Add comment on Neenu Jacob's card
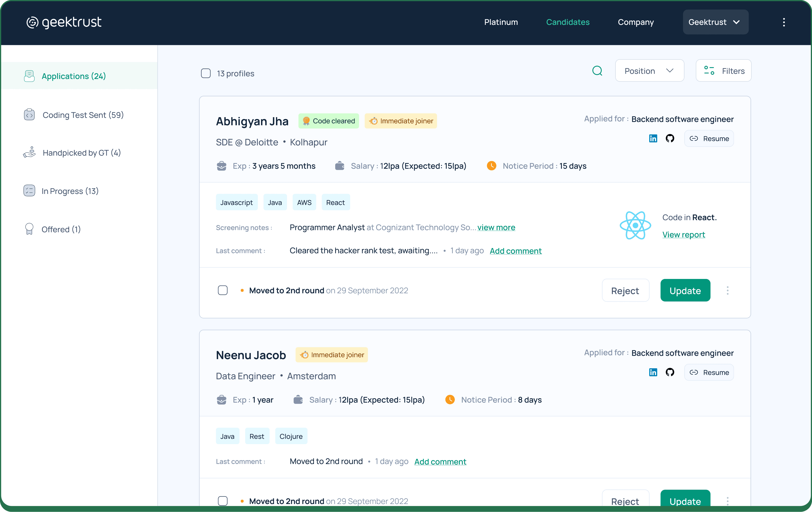812x512 pixels. pos(440,462)
